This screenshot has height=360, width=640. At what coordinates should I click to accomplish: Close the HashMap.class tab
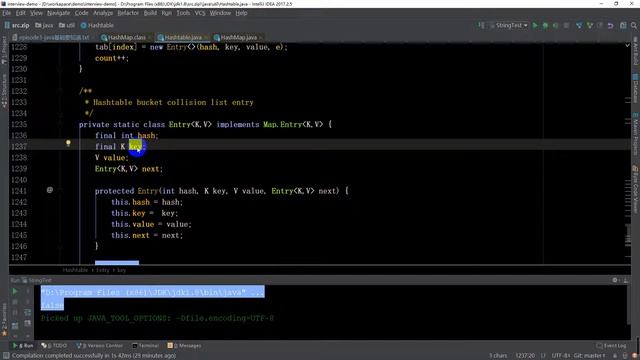pos(150,38)
